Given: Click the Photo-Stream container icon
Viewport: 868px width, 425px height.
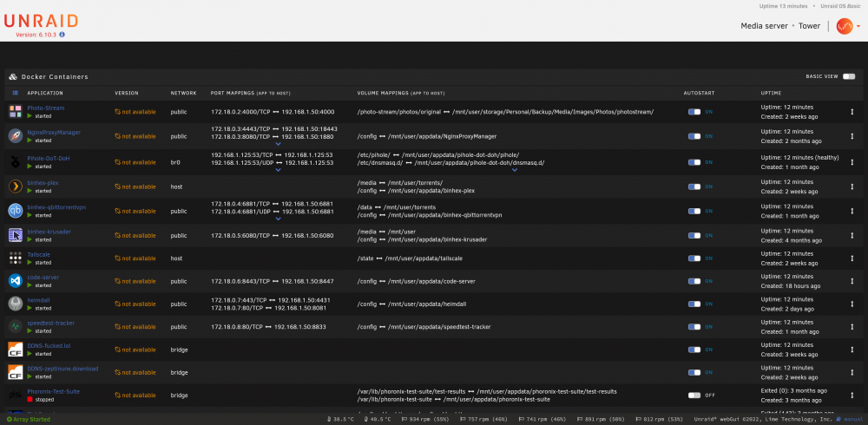Looking at the screenshot, I should click(x=15, y=112).
